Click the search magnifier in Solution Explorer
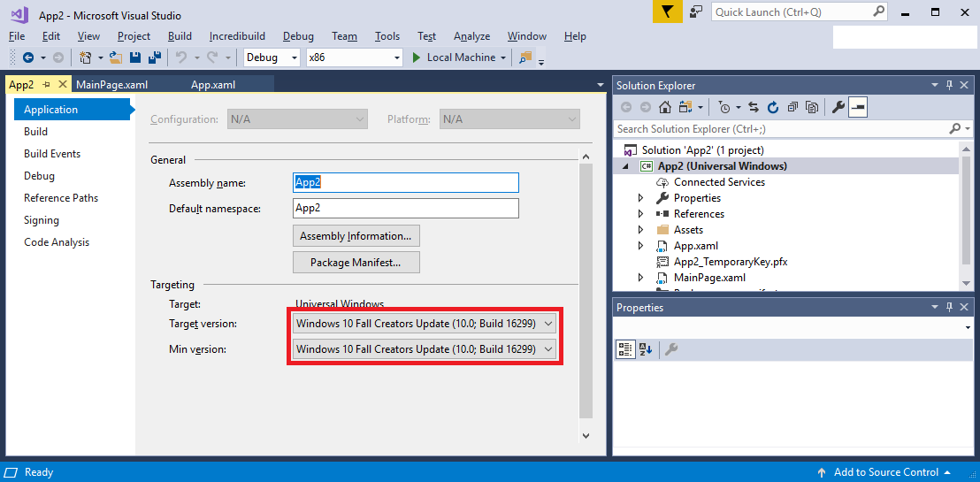The width and height of the screenshot is (980, 482). [954, 129]
